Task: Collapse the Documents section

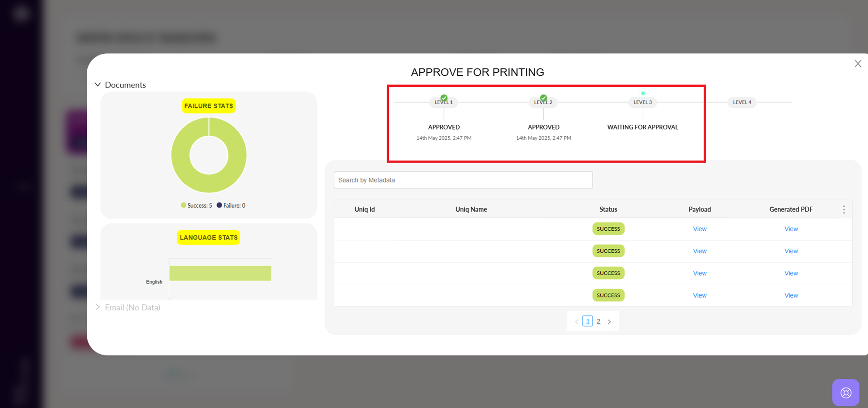Action: coord(98,85)
